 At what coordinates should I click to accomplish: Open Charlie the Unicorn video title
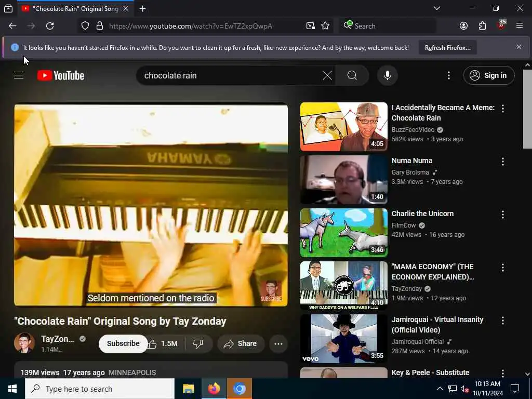(x=422, y=214)
